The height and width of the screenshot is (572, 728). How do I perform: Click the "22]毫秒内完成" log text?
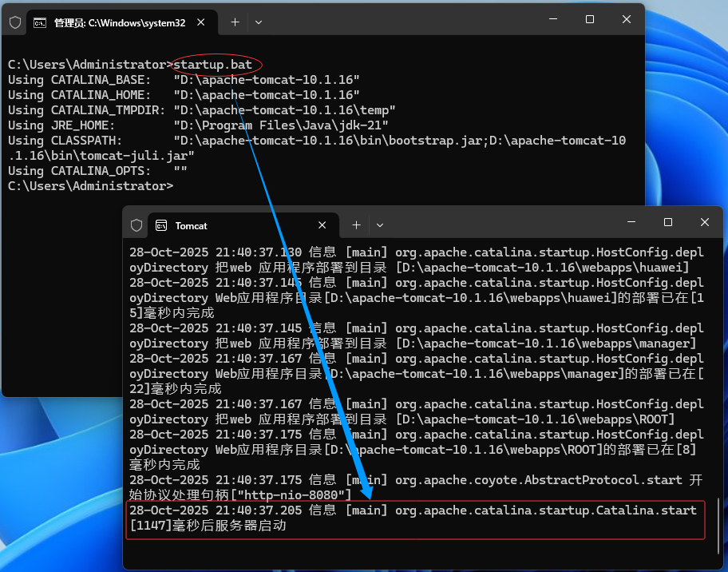click(x=176, y=388)
